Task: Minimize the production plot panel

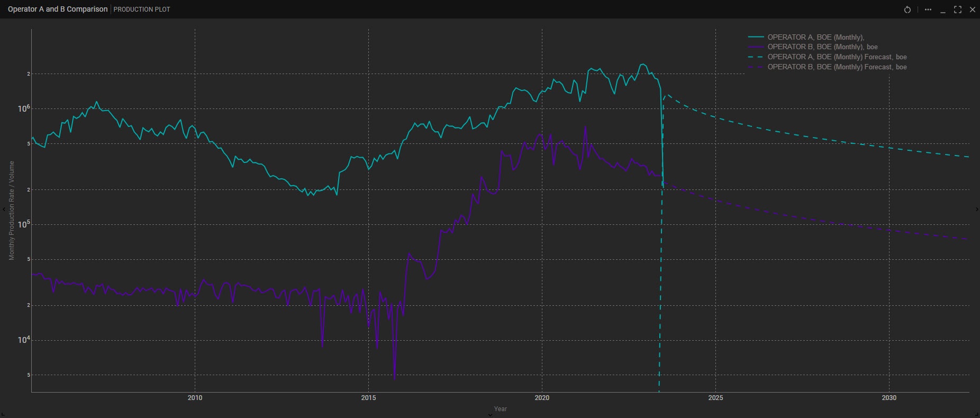Action: 942,10
